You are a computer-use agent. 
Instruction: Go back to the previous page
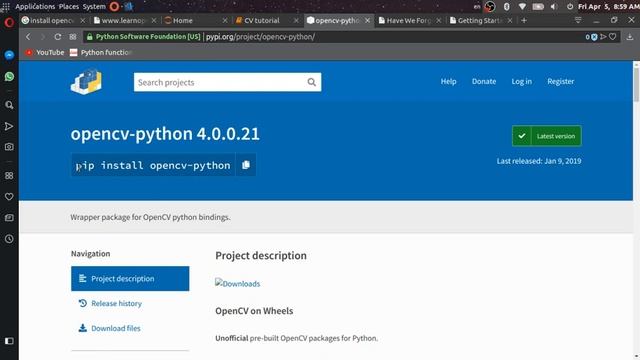(x=28, y=37)
